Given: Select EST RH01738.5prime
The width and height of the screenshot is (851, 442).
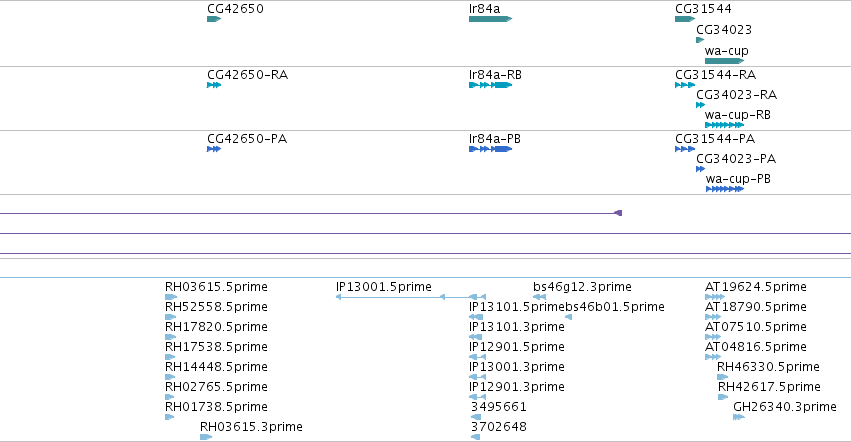Looking at the screenshot, I should coord(216,407).
